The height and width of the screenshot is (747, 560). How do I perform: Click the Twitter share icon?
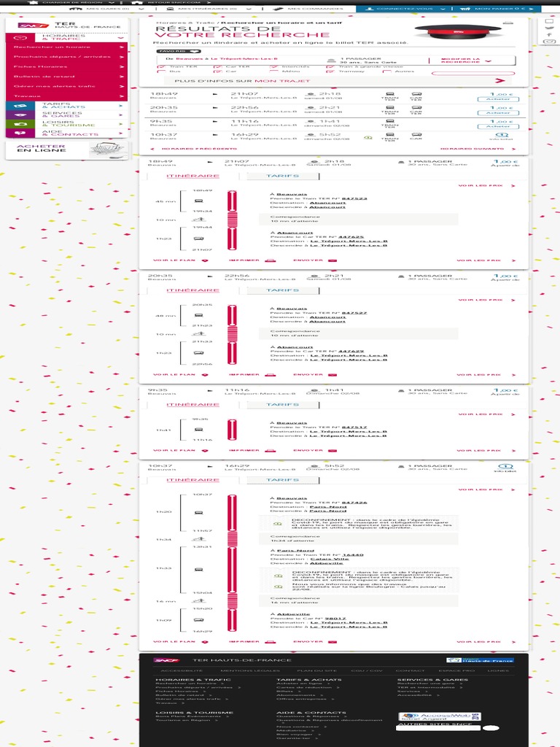[549, 28]
